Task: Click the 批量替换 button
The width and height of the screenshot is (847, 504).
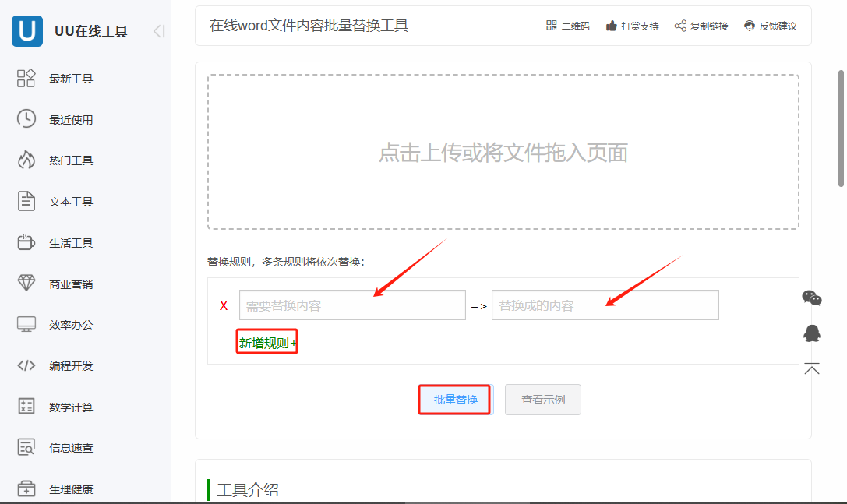Action: point(454,399)
